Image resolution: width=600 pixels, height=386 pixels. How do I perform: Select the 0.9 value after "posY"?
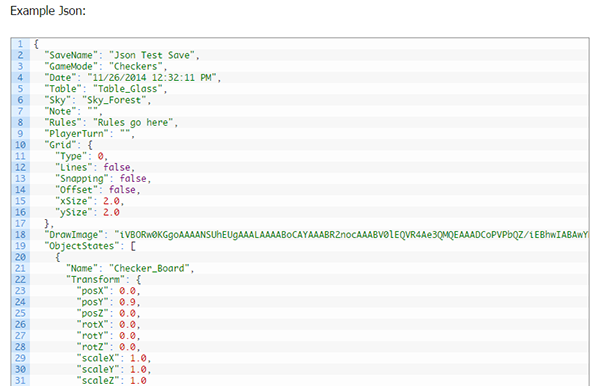click(x=127, y=302)
